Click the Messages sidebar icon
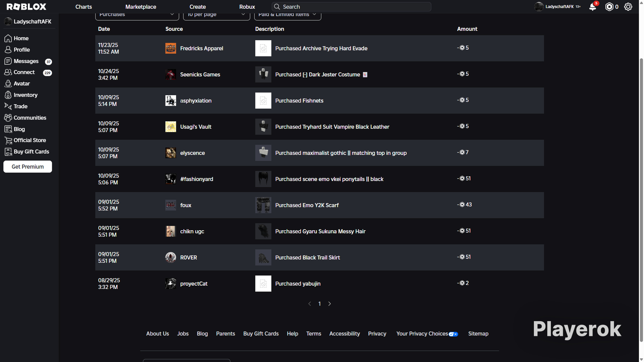644x362 pixels. 8,61
